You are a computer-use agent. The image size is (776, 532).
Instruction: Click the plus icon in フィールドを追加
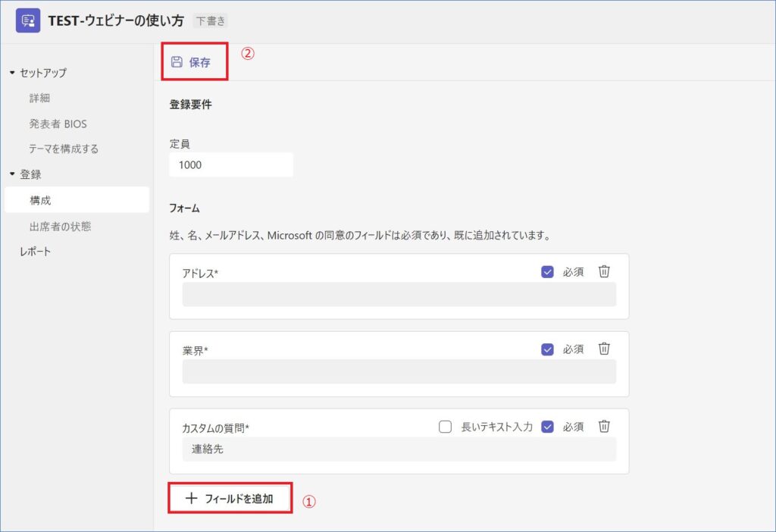coord(192,499)
